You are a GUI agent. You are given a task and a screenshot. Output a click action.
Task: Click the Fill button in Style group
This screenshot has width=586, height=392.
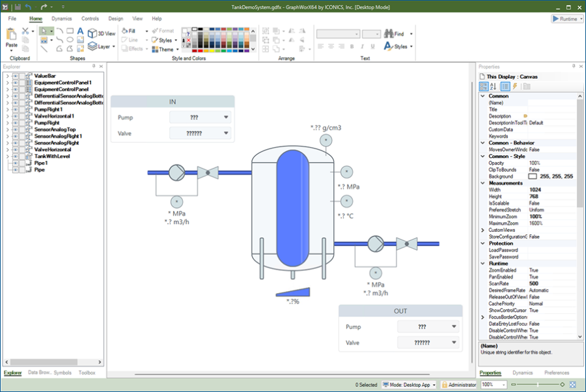pos(128,31)
